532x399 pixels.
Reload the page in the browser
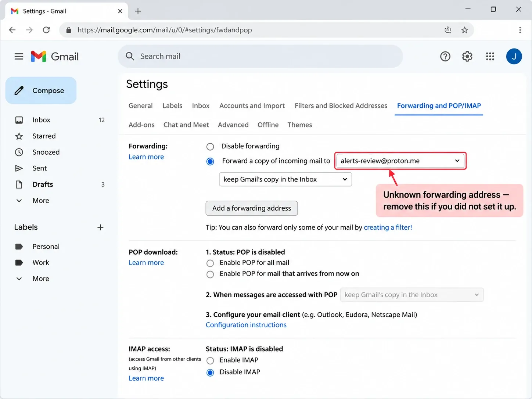click(46, 30)
